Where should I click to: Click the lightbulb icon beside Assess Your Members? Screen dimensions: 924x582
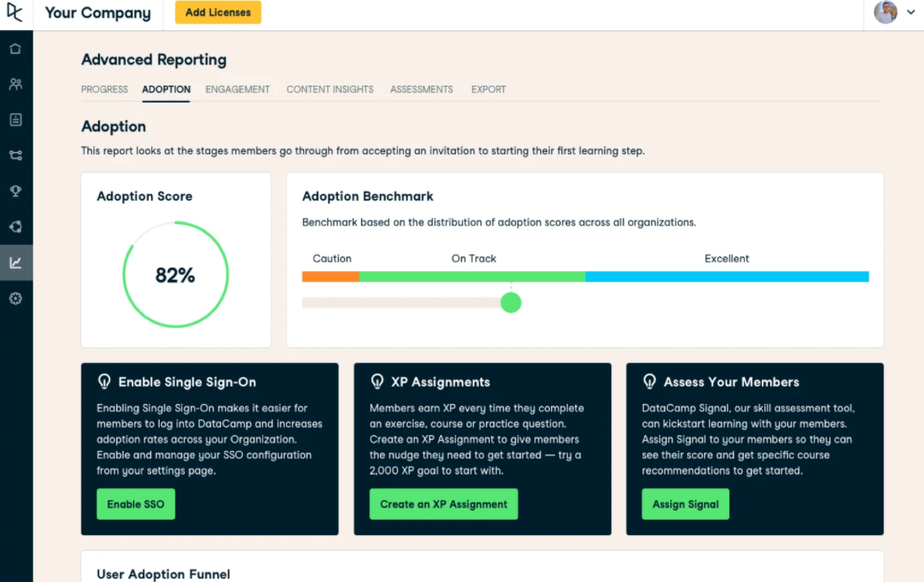649,382
